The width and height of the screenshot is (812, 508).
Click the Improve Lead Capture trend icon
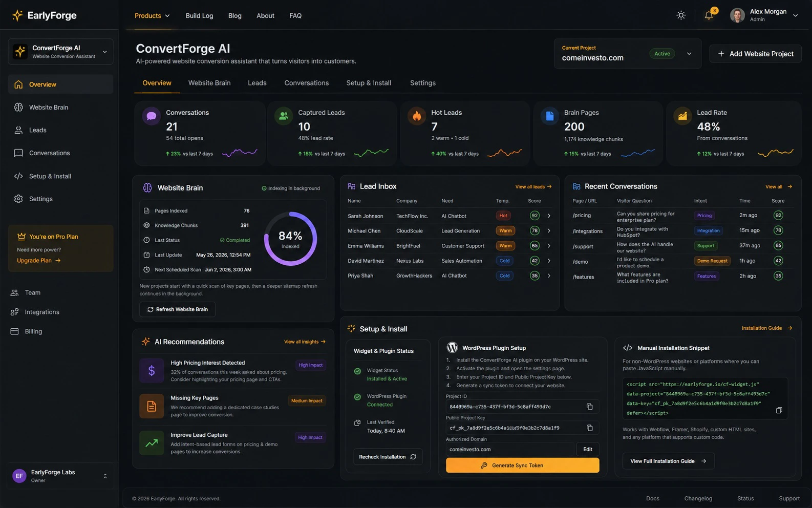click(152, 443)
